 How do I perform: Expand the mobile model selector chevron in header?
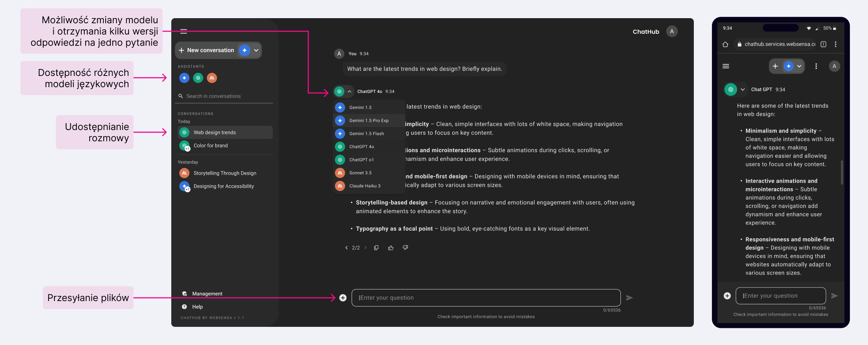click(x=799, y=66)
